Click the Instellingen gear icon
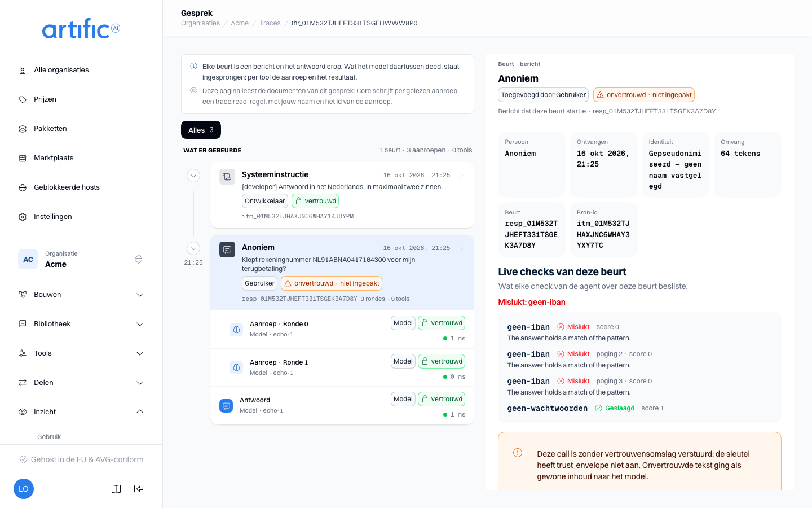Screen dimensions: 812x508 pos(23,217)
